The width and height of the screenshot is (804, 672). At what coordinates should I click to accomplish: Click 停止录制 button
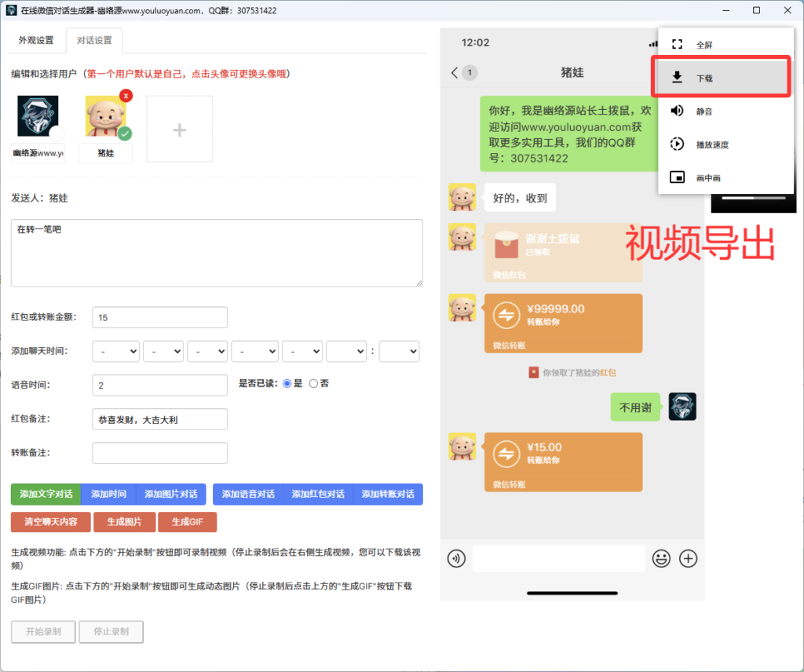pyautogui.click(x=111, y=631)
